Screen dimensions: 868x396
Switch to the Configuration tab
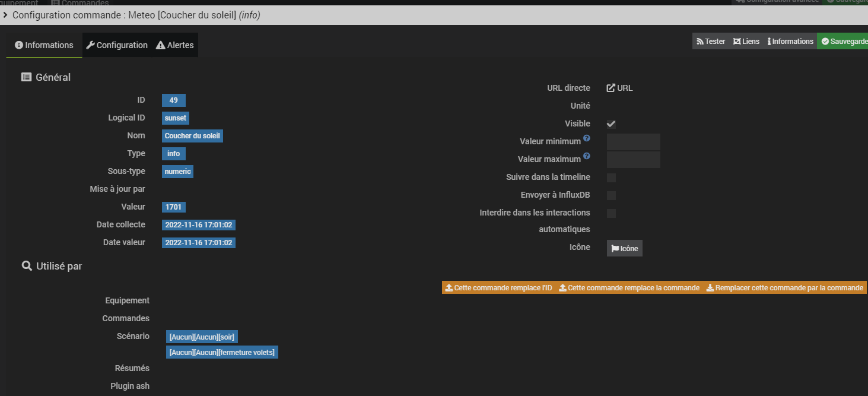pyautogui.click(x=117, y=45)
